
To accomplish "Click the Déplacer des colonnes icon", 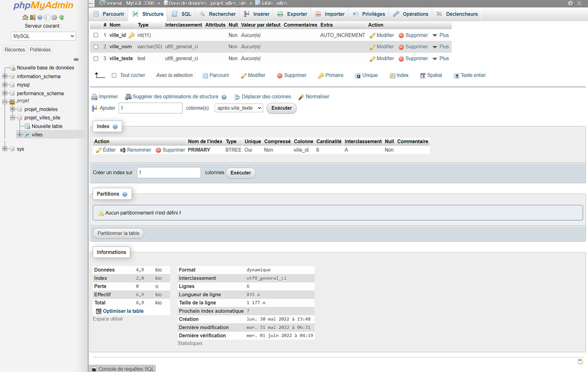I will 237,97.
